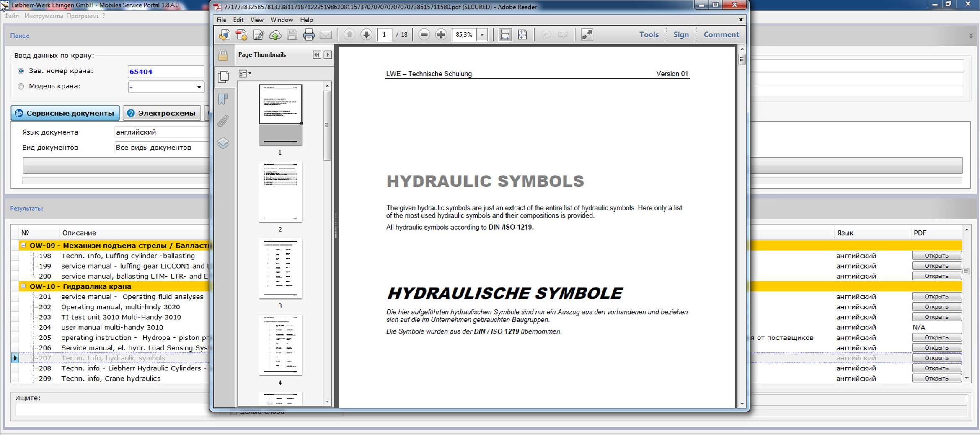
Task: Open the View menu in Adobe Reader
Action: (x=256, y=20)
